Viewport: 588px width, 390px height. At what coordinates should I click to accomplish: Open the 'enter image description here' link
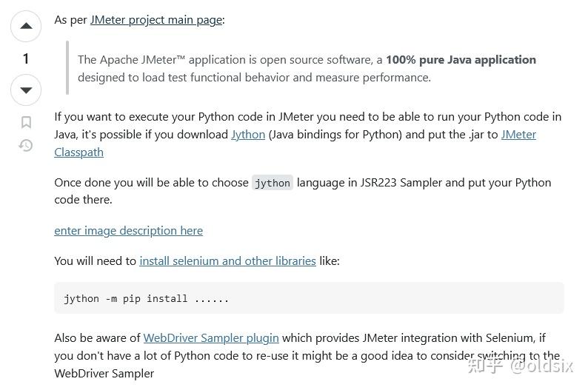[129, 231]
